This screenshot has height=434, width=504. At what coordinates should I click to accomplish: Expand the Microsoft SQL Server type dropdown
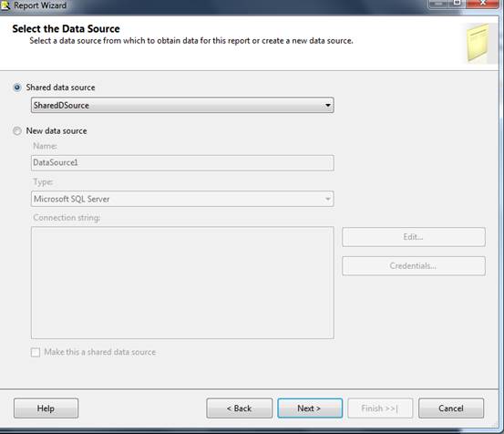[327, 199]
